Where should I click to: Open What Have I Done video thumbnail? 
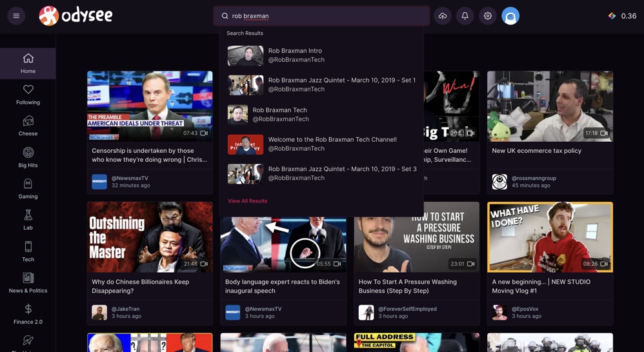550,237
